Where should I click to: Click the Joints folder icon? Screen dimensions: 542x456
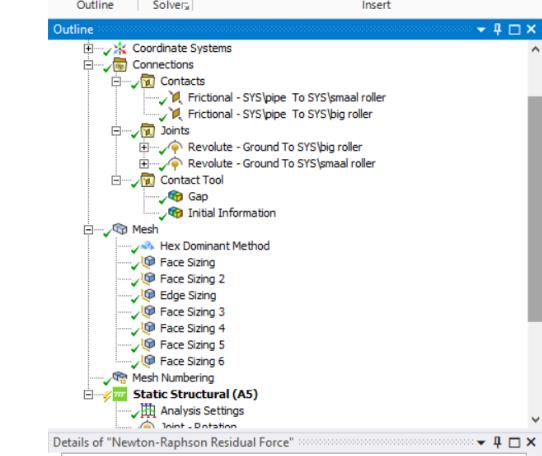click(x=148, y=131)
